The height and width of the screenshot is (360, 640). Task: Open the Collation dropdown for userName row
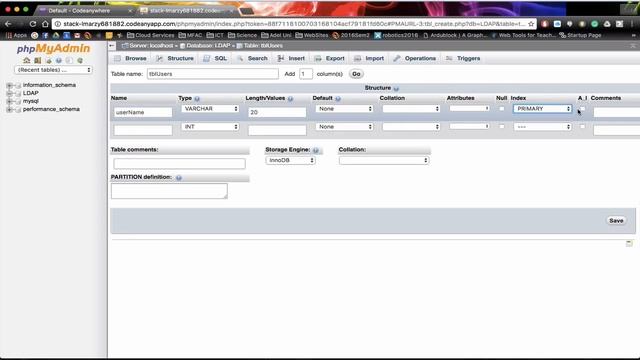[x=411, y=109]
